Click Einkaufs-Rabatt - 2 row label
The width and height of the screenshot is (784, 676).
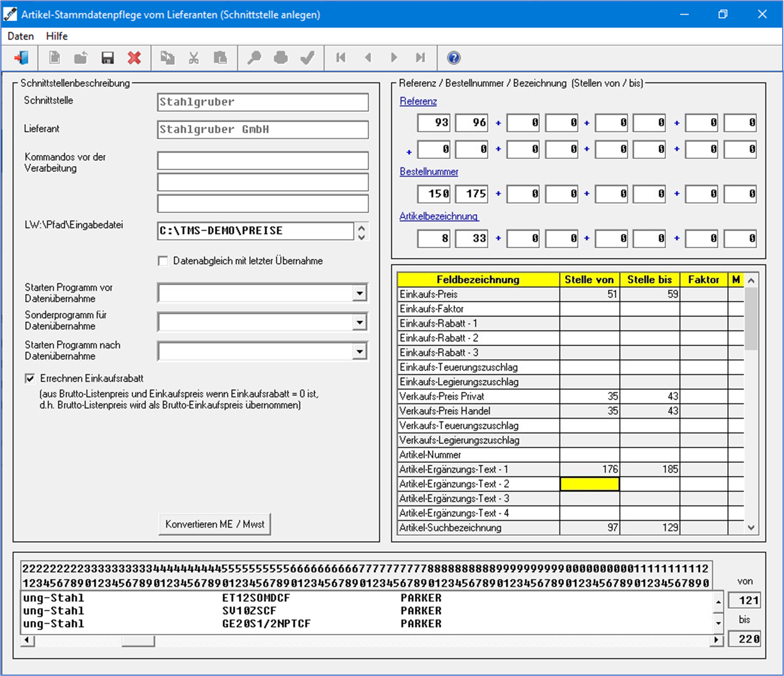point(439,338)
